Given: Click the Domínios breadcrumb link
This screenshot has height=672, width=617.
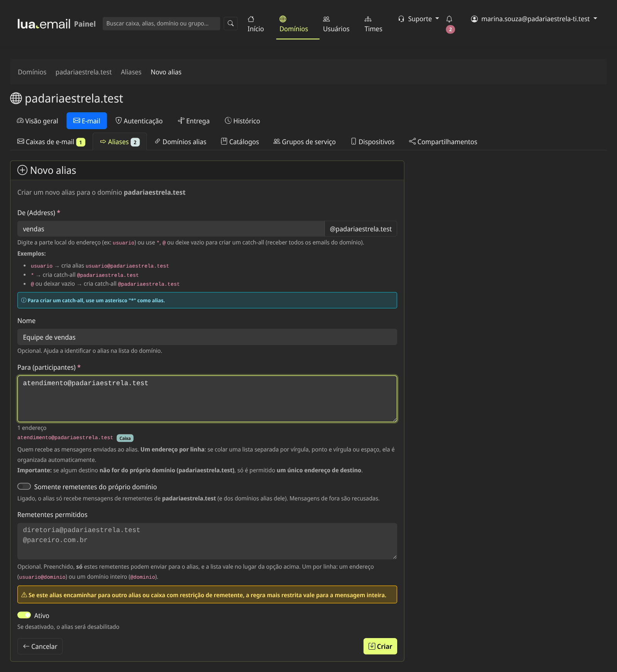Looking at the screenshot, I should click(32, 72).
